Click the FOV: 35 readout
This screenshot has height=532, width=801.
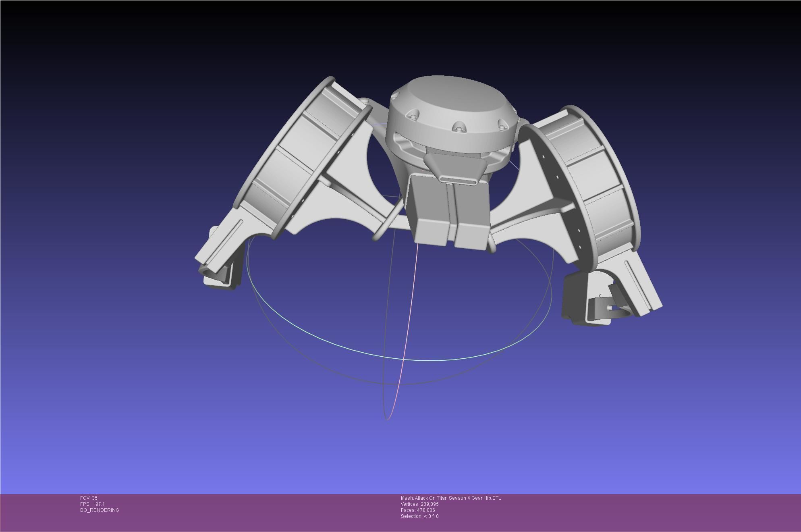click(89, 498)
